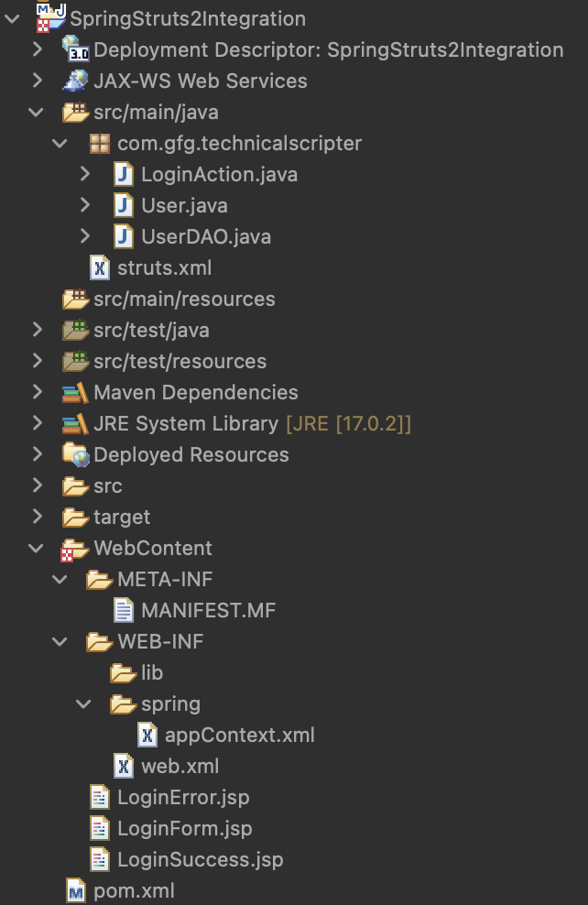Viewport: 588px width, 905px height.
Task: Collapse the src/main/java folder
Action: [38, 112]
